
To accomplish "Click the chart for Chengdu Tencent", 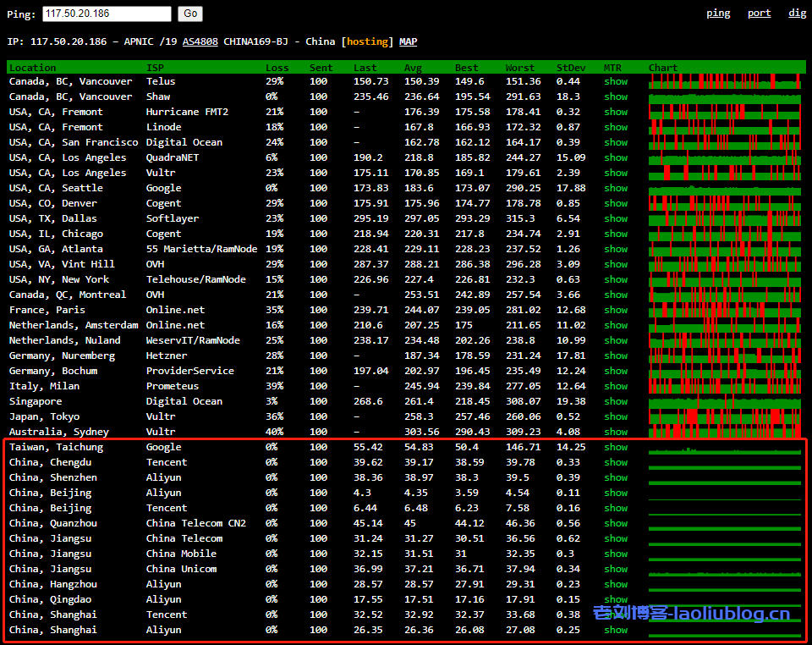I will tap(724, 462).
